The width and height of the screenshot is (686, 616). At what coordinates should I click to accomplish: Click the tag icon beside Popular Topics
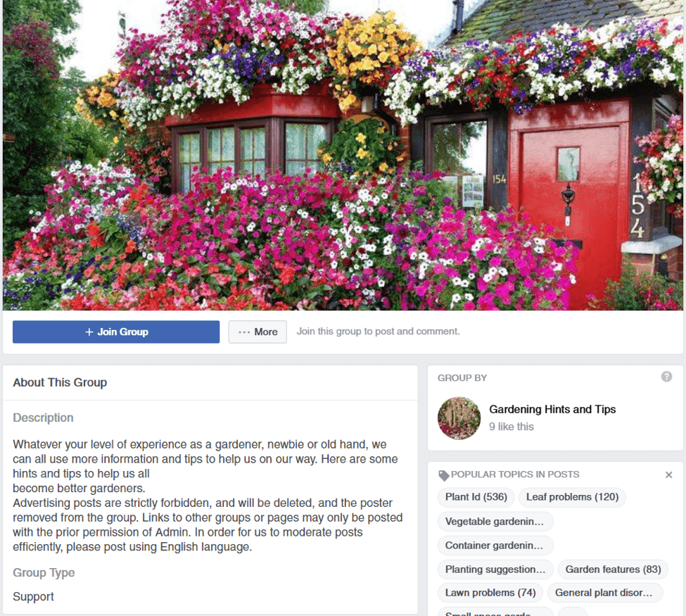tap(444, 475)
